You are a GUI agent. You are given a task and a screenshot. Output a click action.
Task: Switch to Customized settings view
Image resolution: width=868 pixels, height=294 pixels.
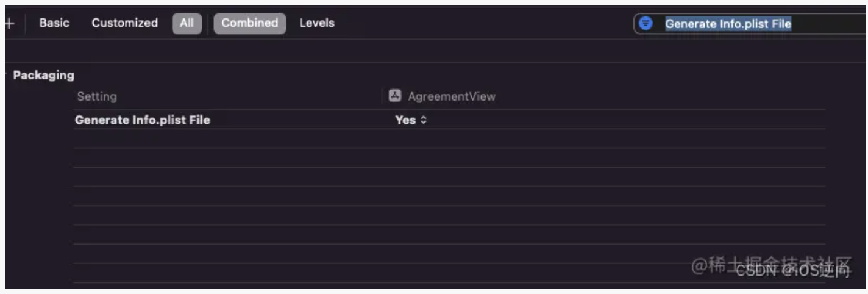tap(124, 23)
